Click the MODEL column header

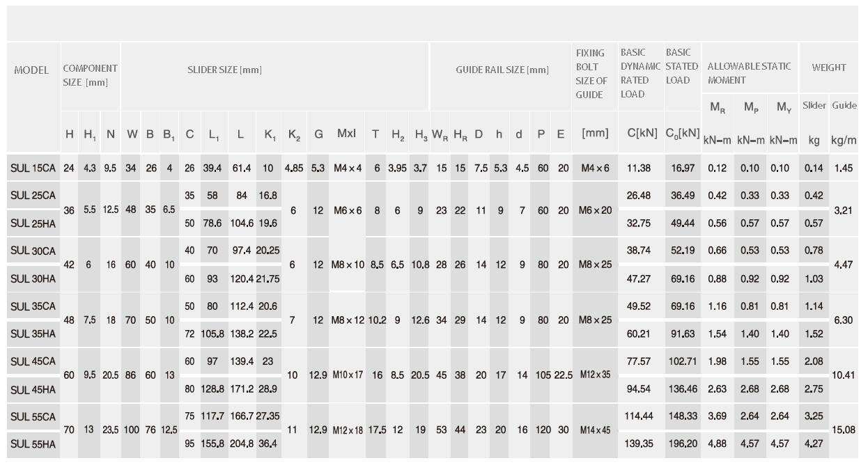click(x=31, y=70)
